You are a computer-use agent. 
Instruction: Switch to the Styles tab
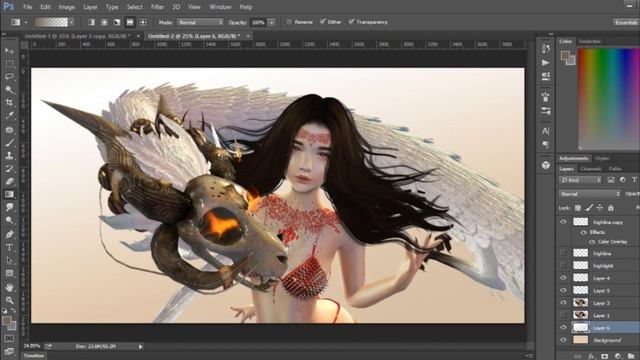pos(602,158)
